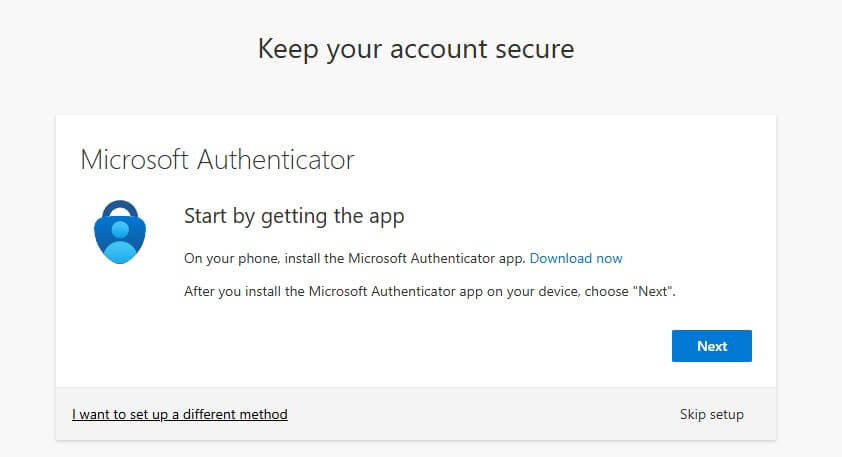Screen dimensions: 842x457
Task: Skip the authenticator setup
Action: 711,414
